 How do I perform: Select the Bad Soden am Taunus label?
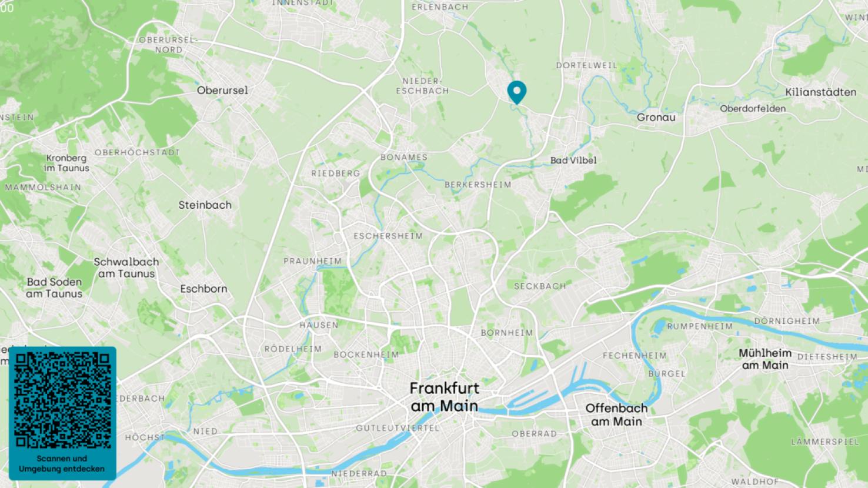point(54,288)
